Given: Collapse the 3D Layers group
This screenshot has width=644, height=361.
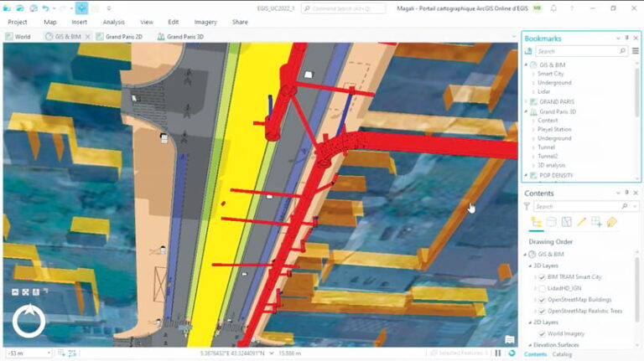Looking at the screenshot, I should [530, 266].
